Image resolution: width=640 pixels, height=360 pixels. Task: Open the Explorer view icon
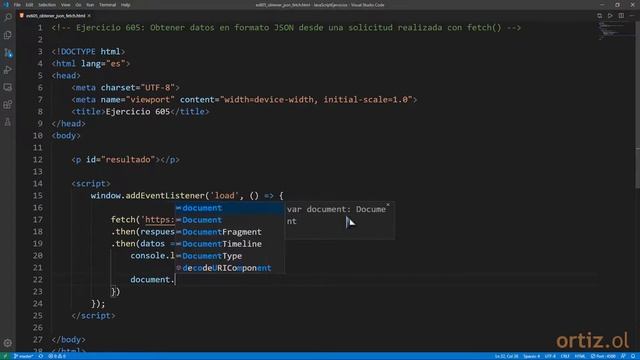[x=8, y=35]
